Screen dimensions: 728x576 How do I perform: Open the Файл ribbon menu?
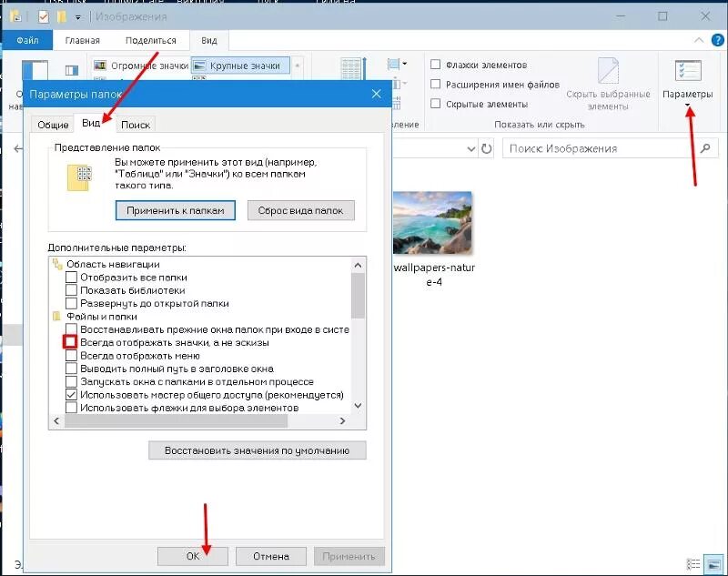coord(28,39)
